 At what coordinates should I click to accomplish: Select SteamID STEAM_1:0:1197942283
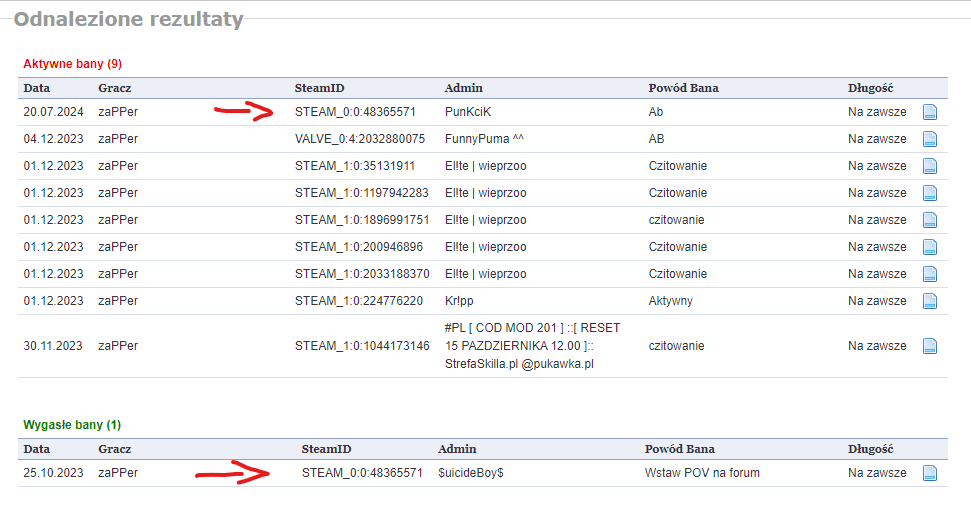(x=362, y=193)
